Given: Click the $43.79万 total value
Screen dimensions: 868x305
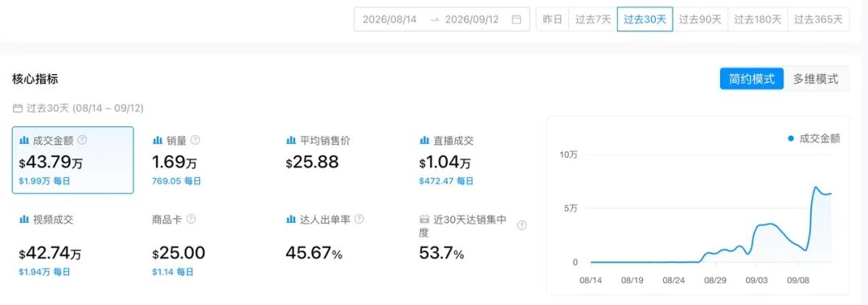Looking at the screenshot, I should coord(50,163).
